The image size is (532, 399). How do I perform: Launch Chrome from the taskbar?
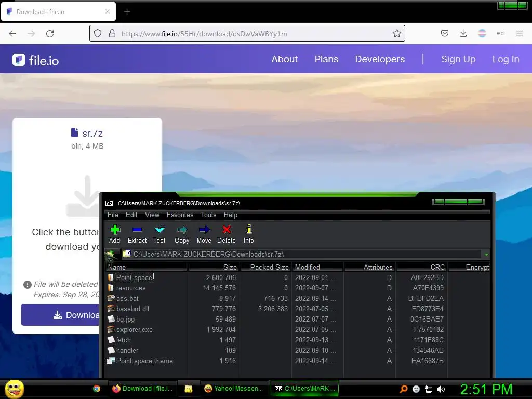pyautogui.click(x=97, y=389)
